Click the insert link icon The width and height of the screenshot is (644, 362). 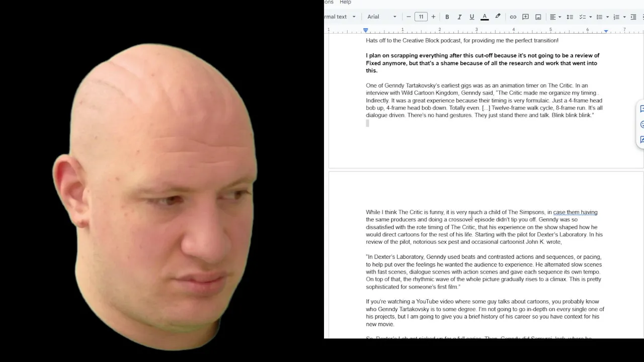click(513, 17)
